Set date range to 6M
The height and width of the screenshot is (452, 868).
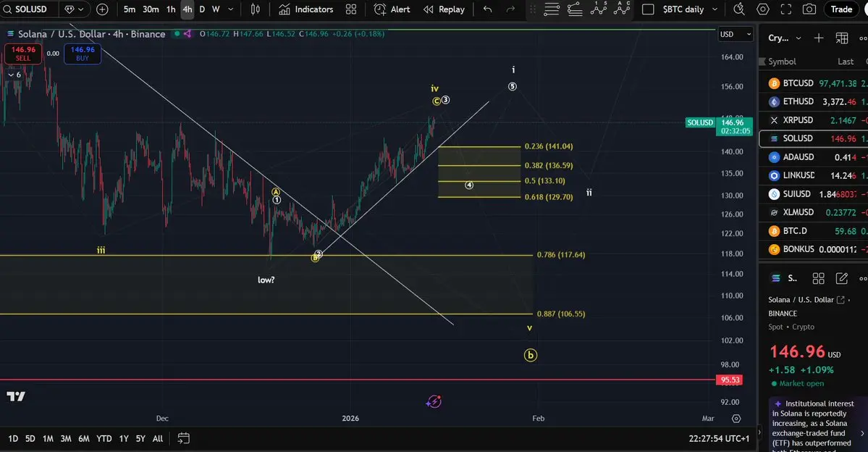pyautogui.click(x=83, y=439)
